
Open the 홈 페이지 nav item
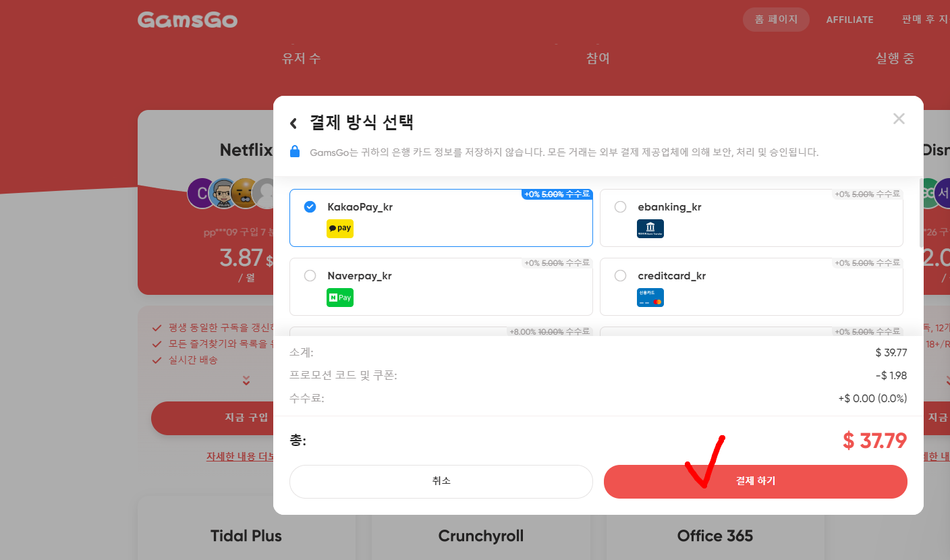pyautogui.click(x=776, y=20)
